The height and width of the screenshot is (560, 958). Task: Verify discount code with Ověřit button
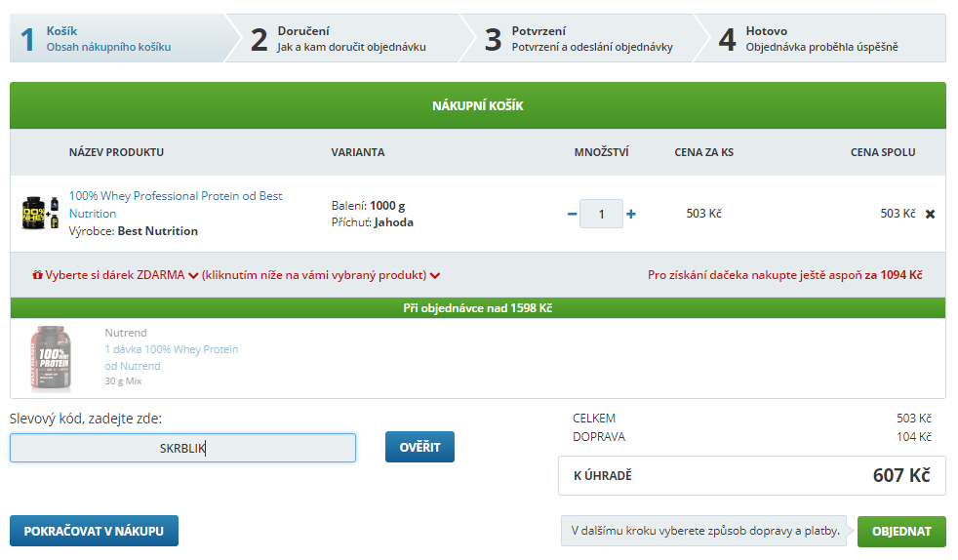(419, 447)
